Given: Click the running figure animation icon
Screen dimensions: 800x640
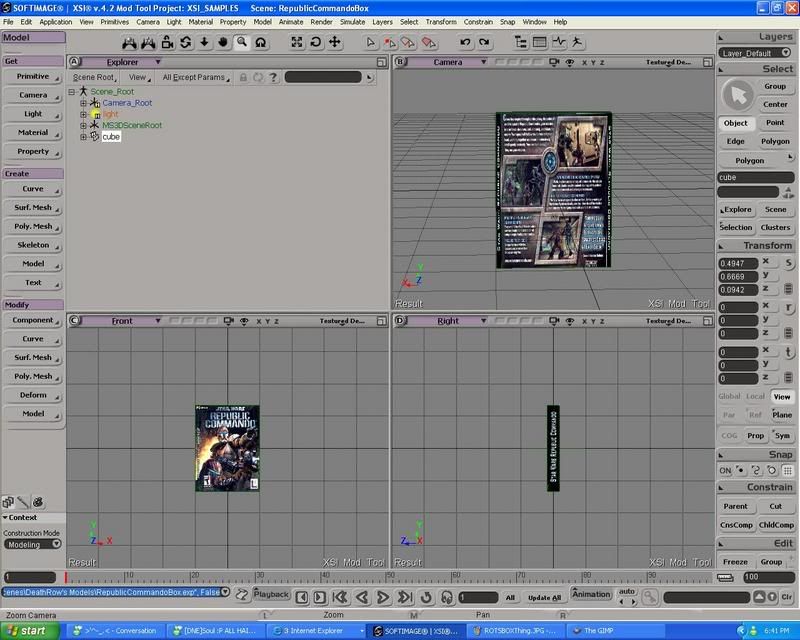Looking at the screenshot, I should (x=577, y=42).
